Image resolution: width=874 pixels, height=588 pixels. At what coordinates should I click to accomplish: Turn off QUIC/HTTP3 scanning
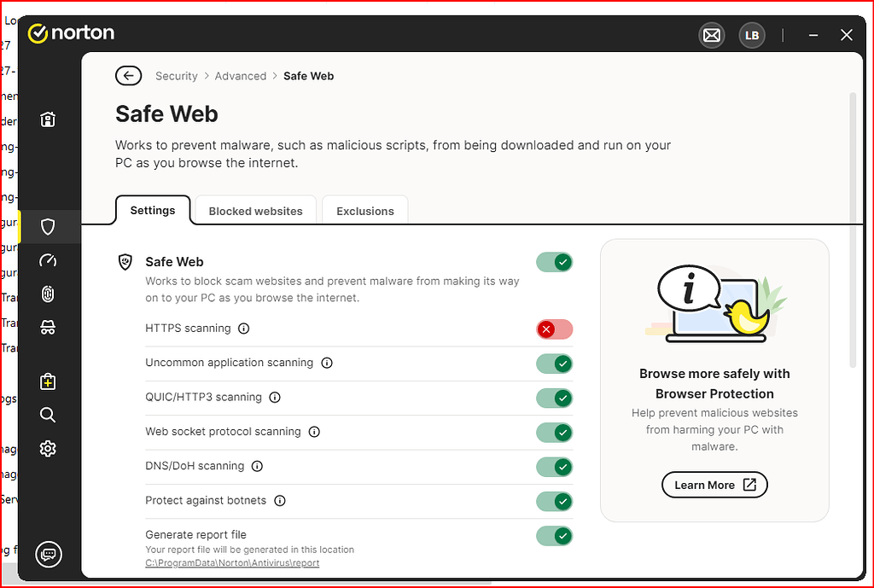pyautogui.click(x=554, y=398)
